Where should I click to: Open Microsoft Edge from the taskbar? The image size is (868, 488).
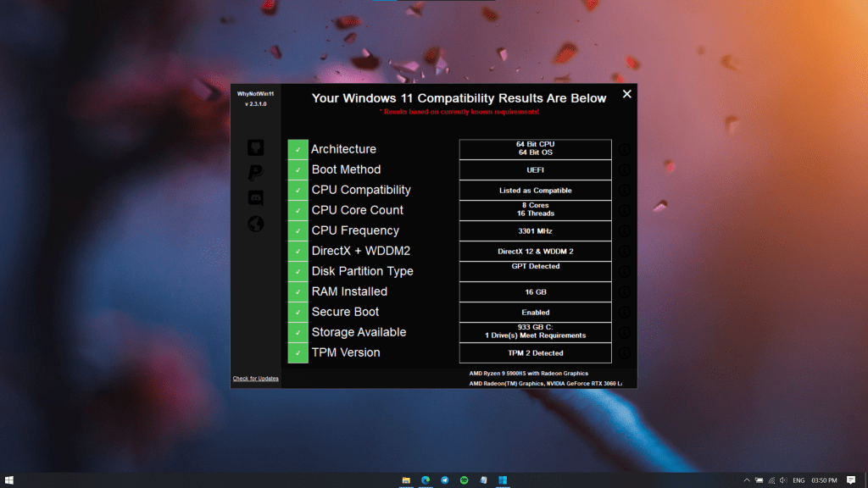(426, 480)
